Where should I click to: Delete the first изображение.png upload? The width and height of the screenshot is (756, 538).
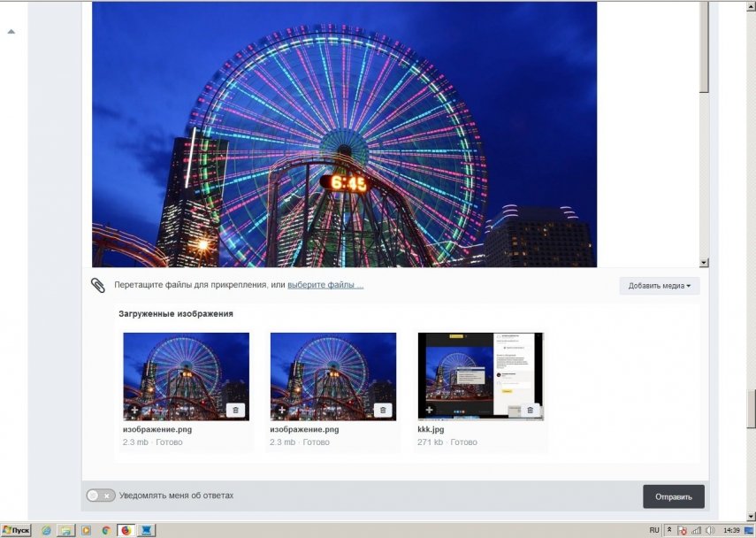235,410
